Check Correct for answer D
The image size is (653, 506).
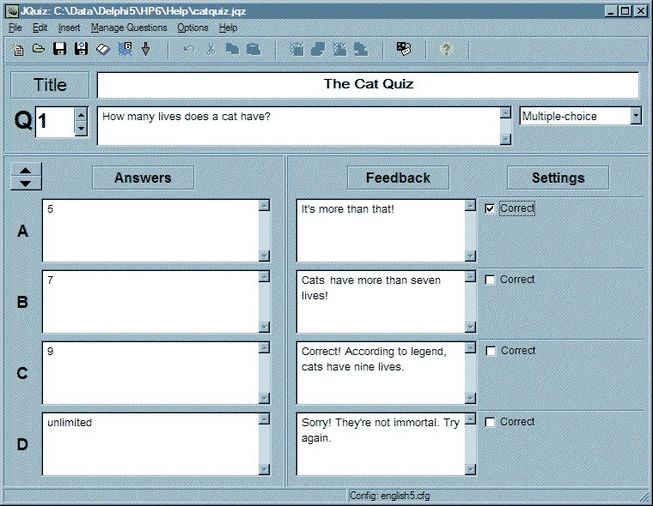[490, 422]
